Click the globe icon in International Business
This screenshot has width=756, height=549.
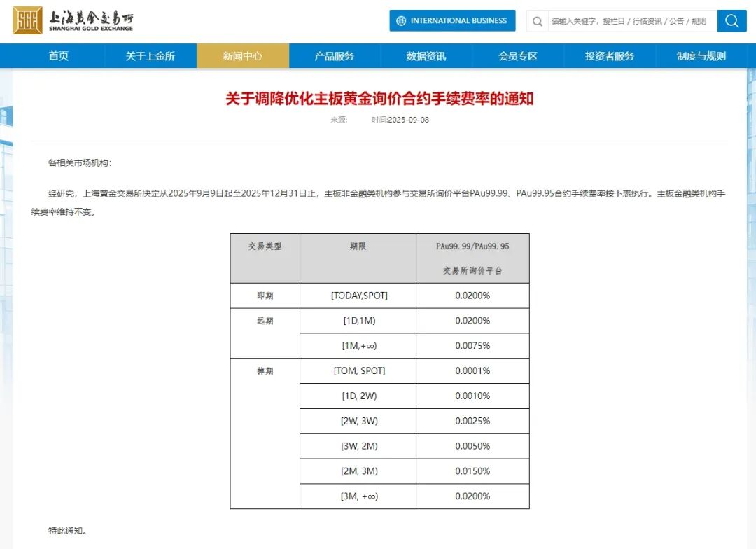coord(401,21)
